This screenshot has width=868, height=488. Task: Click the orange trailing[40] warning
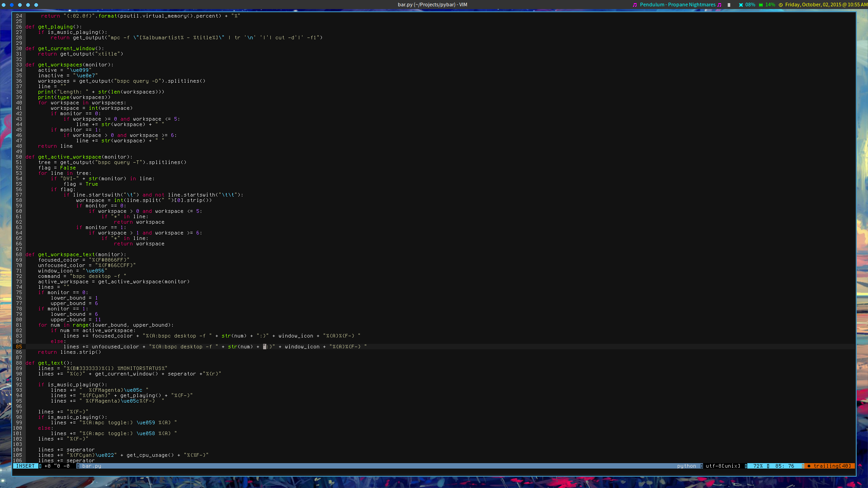pos(832,466)
